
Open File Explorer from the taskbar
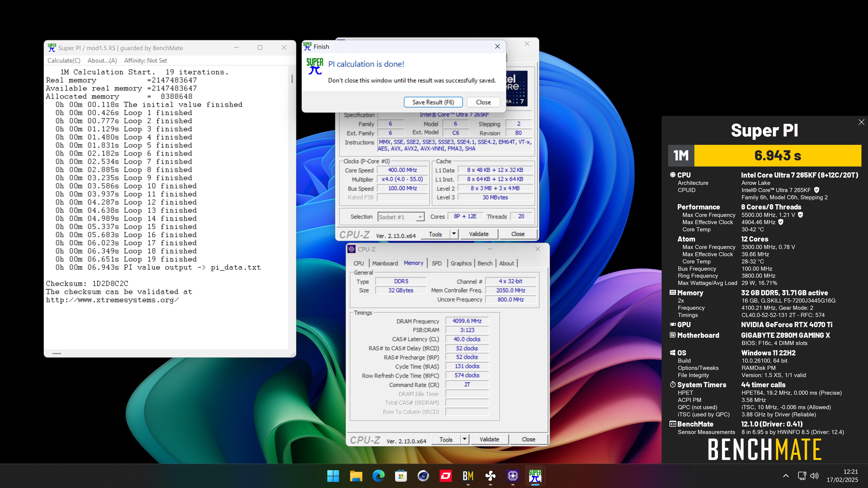(356, 476)
